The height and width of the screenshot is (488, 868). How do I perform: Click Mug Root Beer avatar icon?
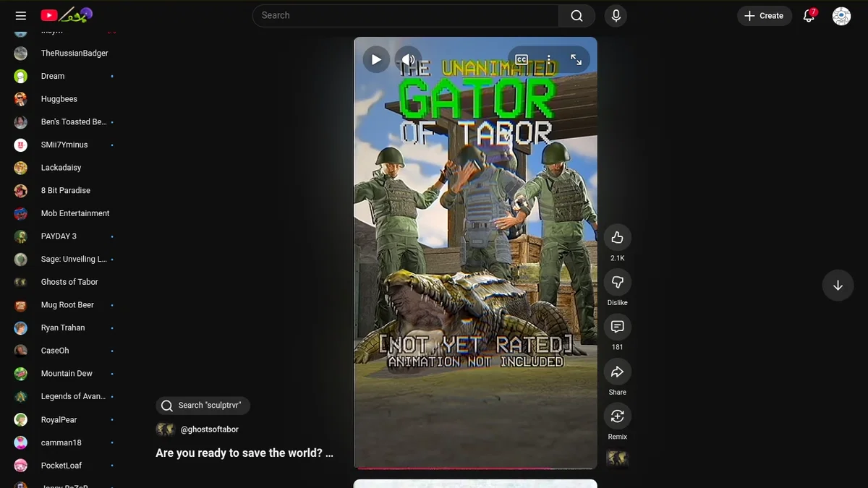(21, 305)
